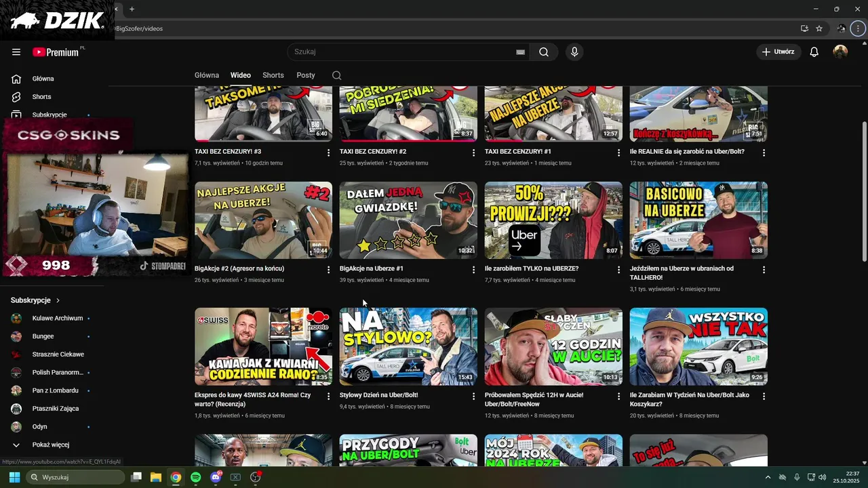Click the browser address bar URL

pos(139,28)
